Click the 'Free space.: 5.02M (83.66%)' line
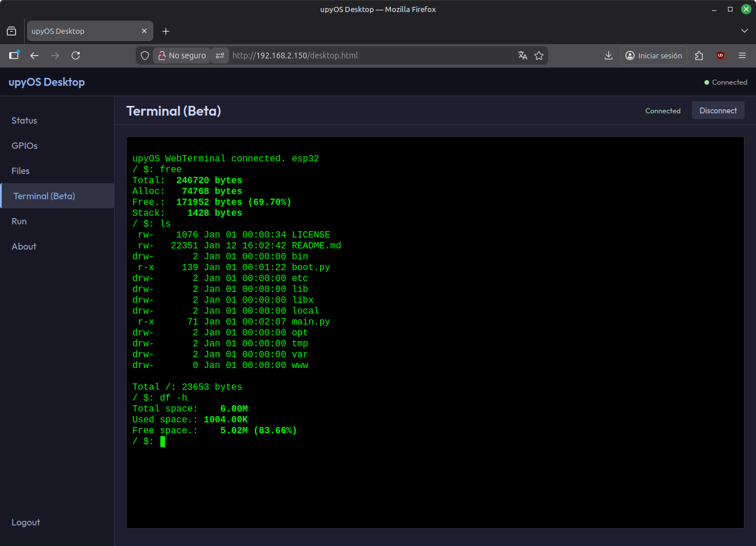 215,430
